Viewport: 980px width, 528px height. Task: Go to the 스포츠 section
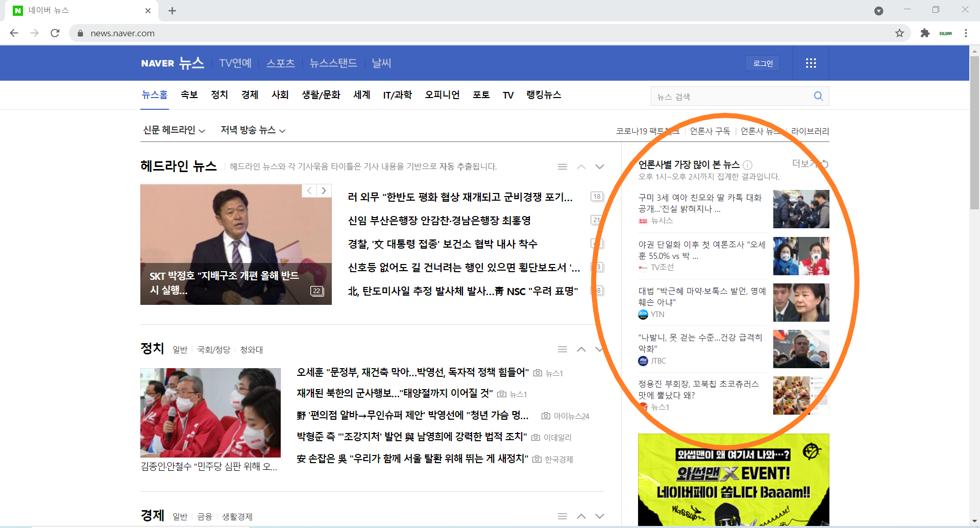tap(280, 63)
